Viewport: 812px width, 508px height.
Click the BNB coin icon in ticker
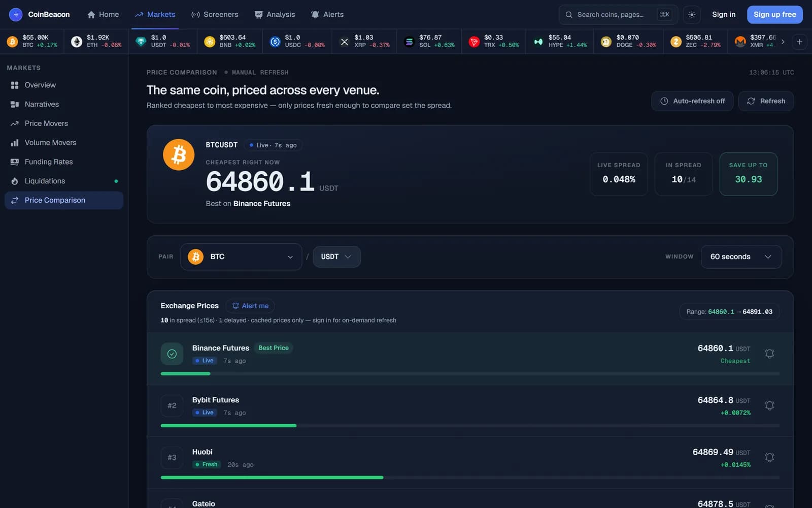pyautogui.click(x=210, y=42)
